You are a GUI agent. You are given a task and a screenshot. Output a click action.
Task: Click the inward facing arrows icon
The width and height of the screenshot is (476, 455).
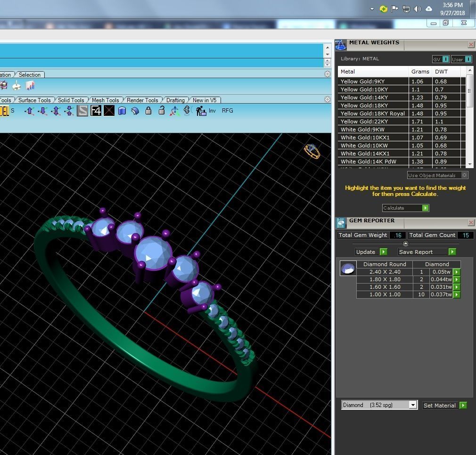point(69,111)
